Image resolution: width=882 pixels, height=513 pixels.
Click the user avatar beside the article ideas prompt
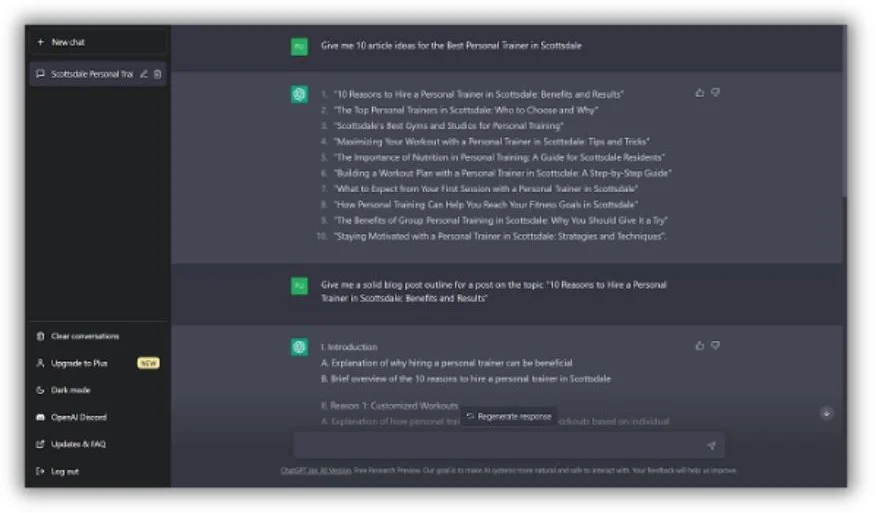(299, 47)
